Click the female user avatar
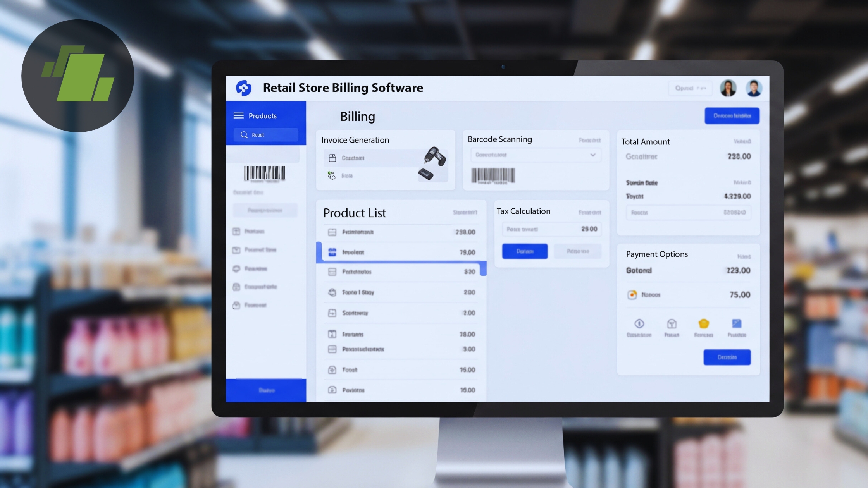The height and width of the screenshot is (488, 868). click(728, 88)
